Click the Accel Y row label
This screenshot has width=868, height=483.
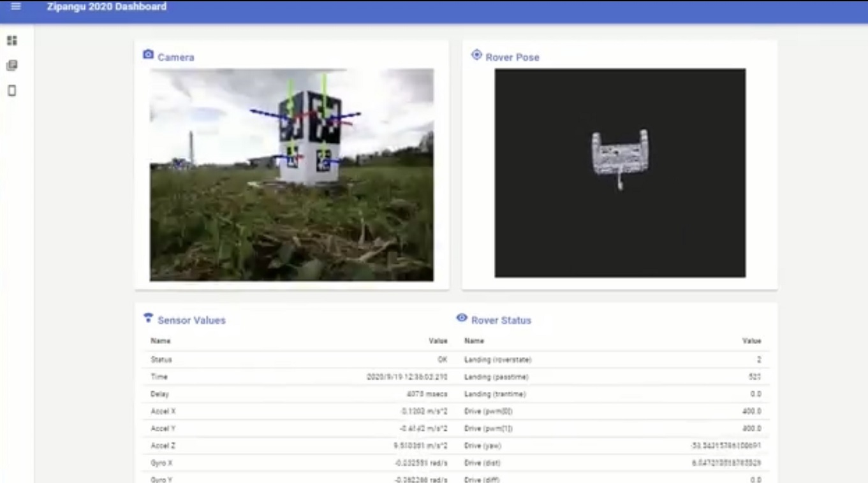tap(163, 428)
